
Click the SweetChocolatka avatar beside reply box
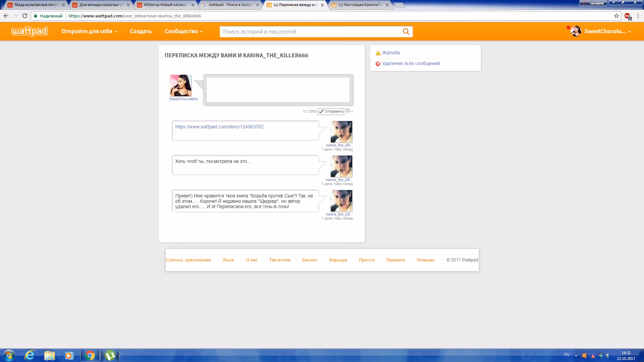[x=181, y=86]
